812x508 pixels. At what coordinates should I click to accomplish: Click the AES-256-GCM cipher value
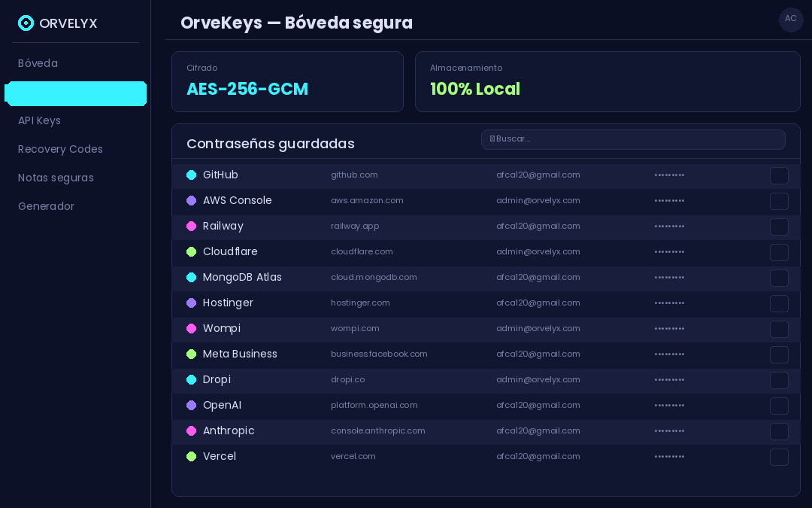coord(247,89)
